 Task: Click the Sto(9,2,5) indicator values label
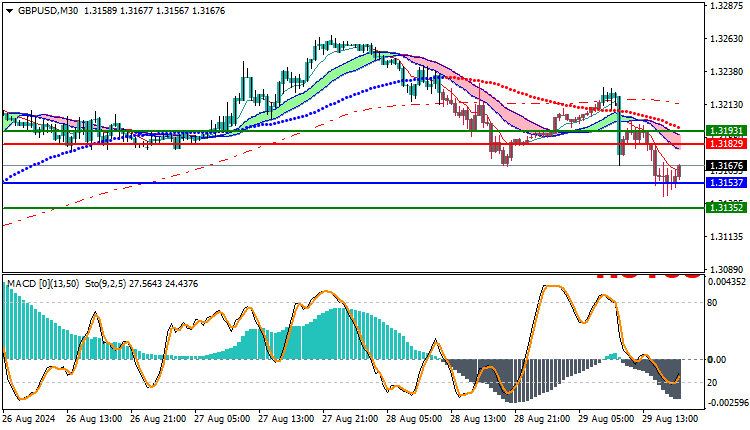click(x=142, y=284)
